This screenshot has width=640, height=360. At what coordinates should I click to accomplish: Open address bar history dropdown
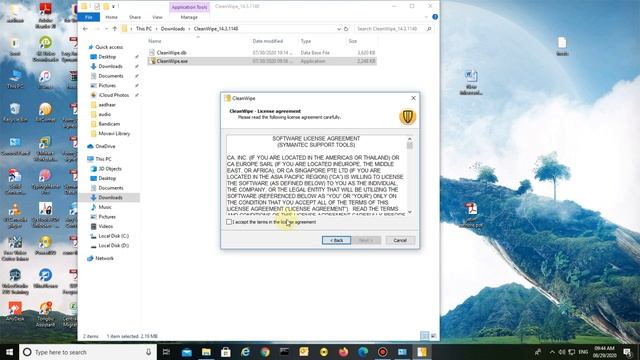(339, 29)
